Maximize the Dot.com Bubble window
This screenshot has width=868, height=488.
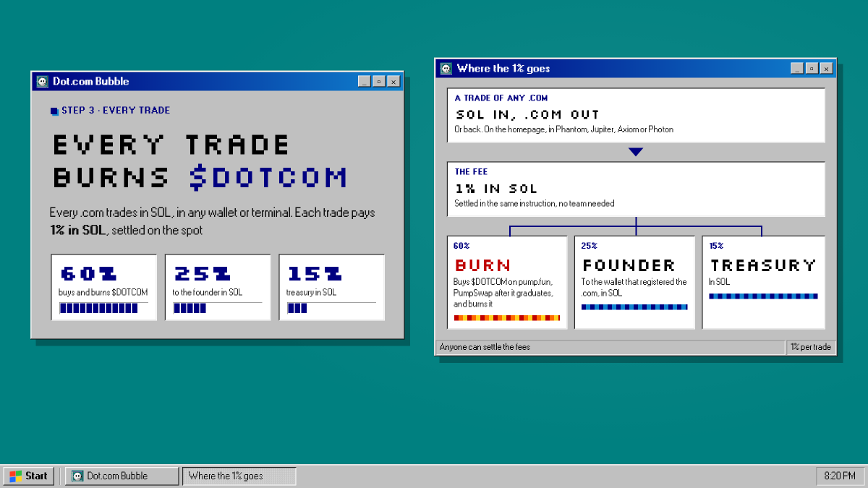(x=378, y=82)
